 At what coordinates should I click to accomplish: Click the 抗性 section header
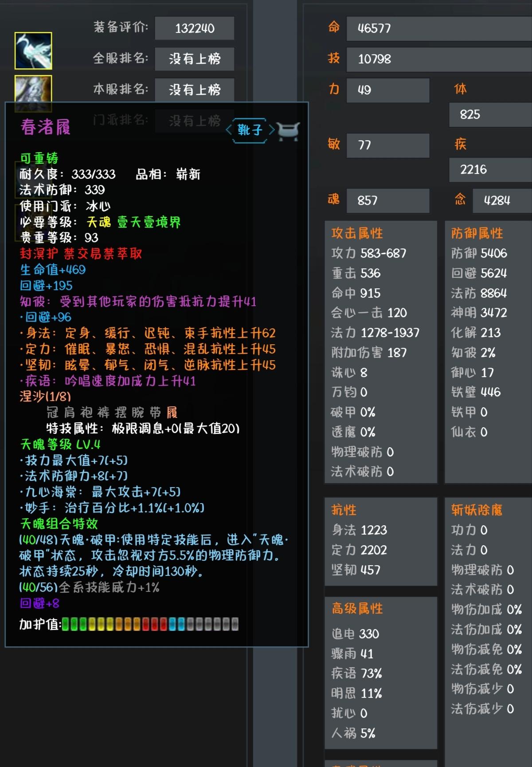pyautogui.click(x=344, y=510)
